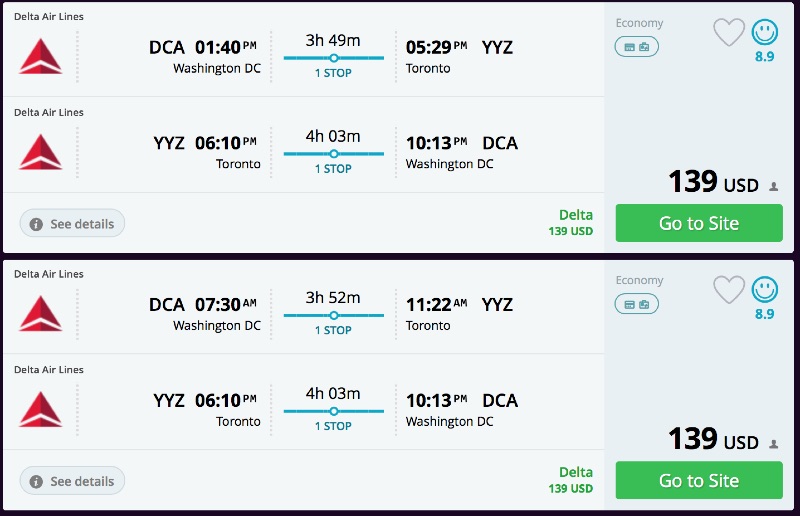Click the Delta logo on first DCA 01:40 flight

40,56
